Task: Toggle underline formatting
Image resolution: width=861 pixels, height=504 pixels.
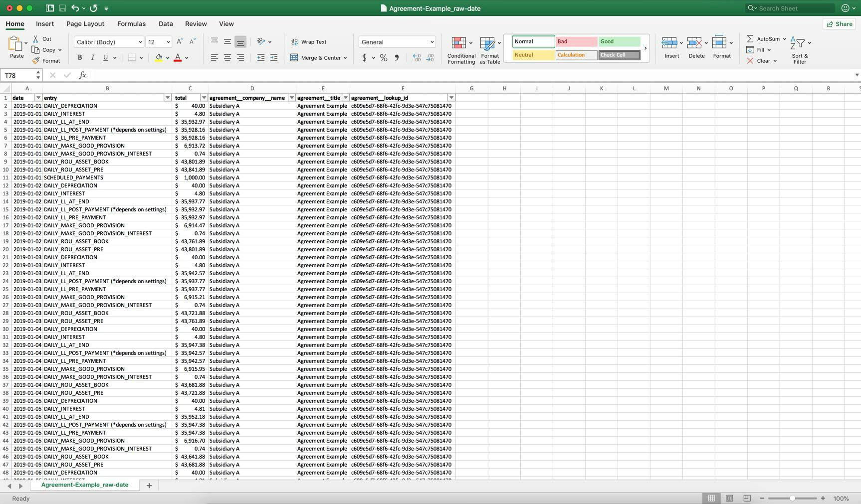Action: click(105, 57)
